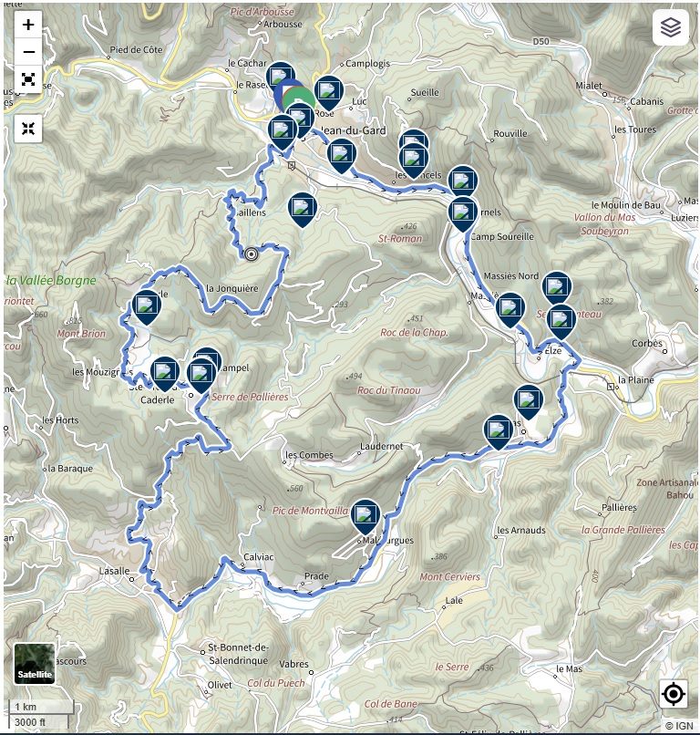This screenshot has width=700, height=735.
Task: Zoom out with the minus button
Action: (x=28, y=52)
